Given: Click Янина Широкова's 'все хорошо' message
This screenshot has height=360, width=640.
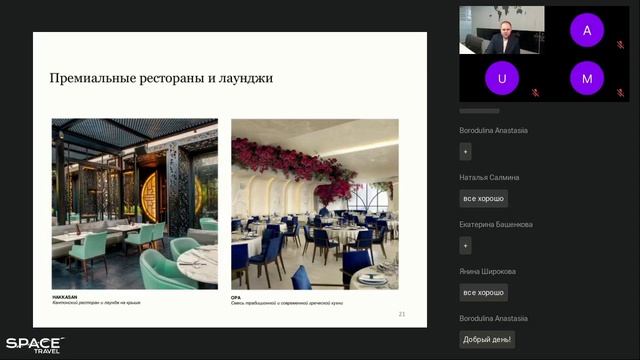Looking at the screenshot, I should 484,293.
